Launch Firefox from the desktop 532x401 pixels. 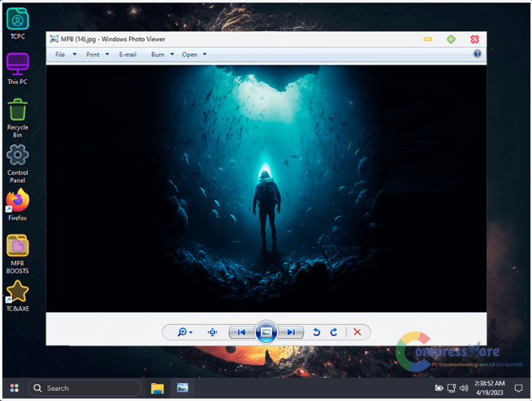pos(18,205)
